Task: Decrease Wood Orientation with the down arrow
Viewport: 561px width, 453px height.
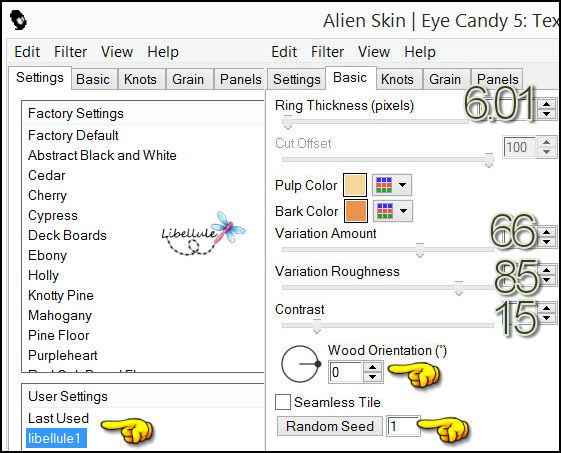Action: [373, 377]
